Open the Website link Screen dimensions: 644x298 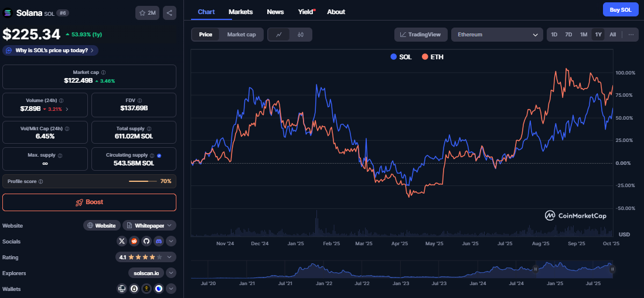pos(102,225)
